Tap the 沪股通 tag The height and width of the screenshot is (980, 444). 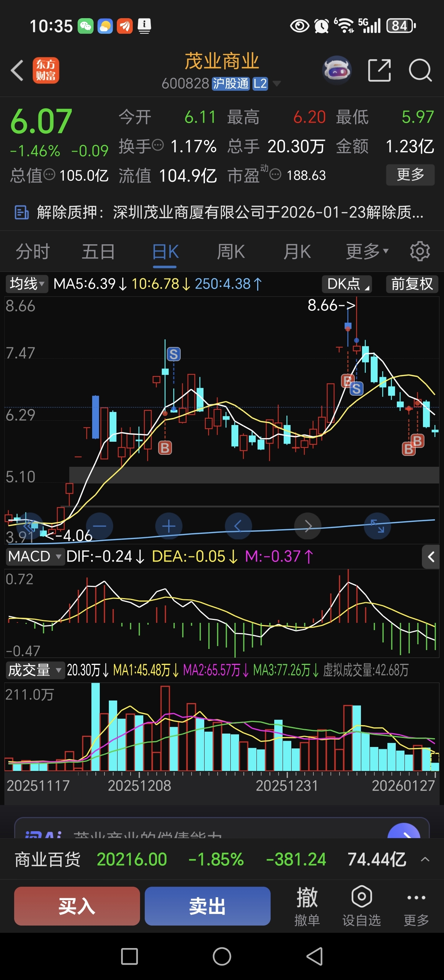pos(230,83)
